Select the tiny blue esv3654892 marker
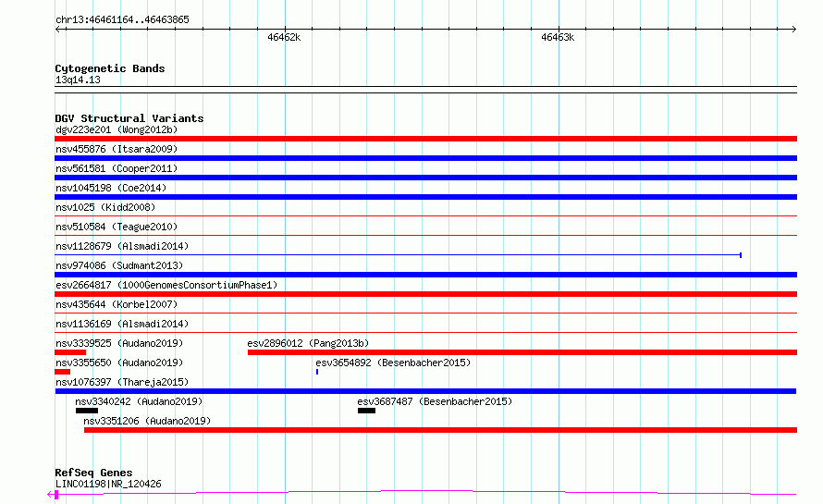Image resolution: width=823 pixels, height=504 pixels. (x=317, y=372)
